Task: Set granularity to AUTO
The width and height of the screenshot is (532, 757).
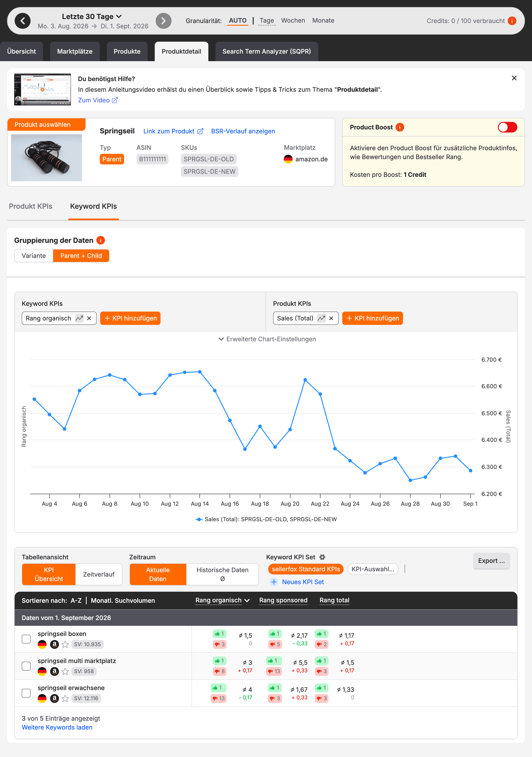Action: pos(237,20)
